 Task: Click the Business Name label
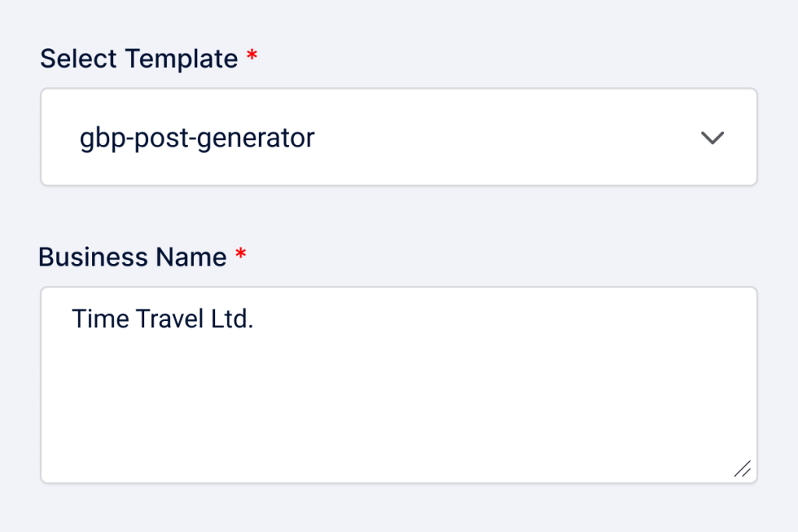click(x=132, y=257)
